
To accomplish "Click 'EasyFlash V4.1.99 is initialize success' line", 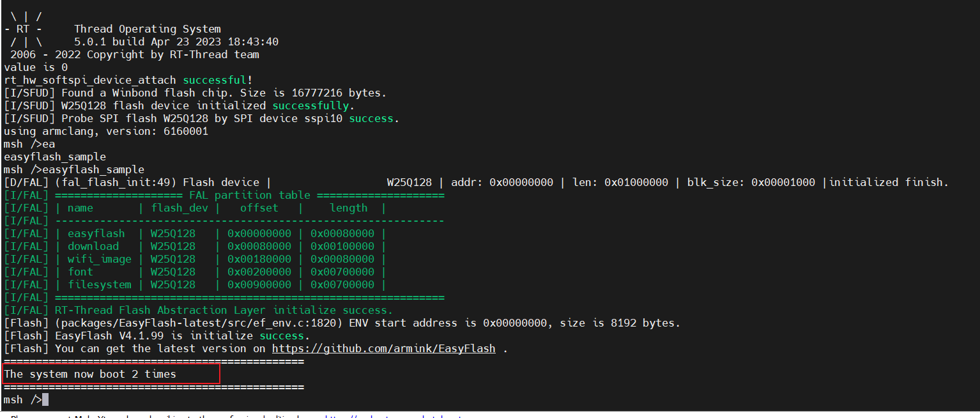I will coord(157,336).
